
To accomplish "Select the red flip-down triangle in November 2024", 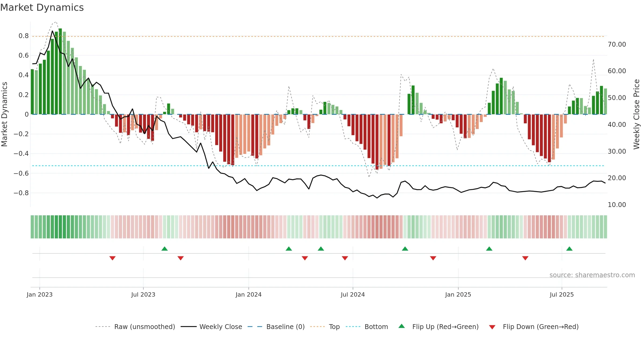I will tap(433, 258).
